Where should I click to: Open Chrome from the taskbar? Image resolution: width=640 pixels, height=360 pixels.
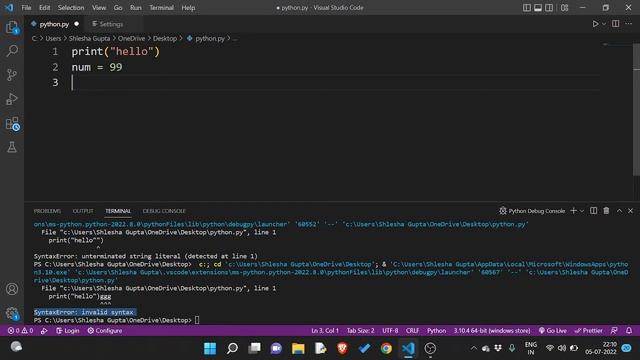tap(386, 348)
